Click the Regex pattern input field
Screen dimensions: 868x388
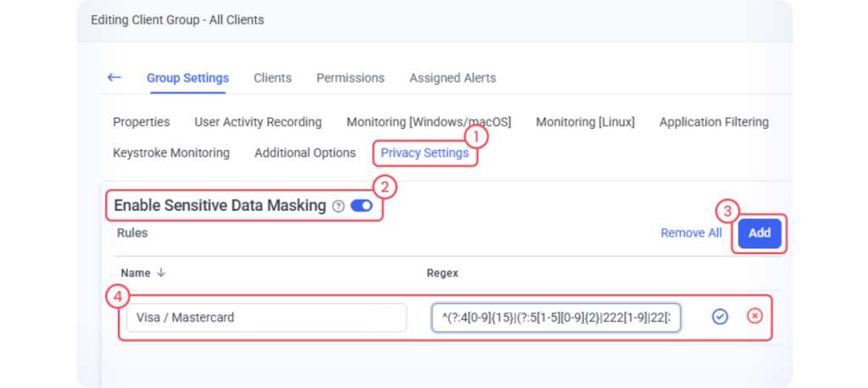[555, 318]
